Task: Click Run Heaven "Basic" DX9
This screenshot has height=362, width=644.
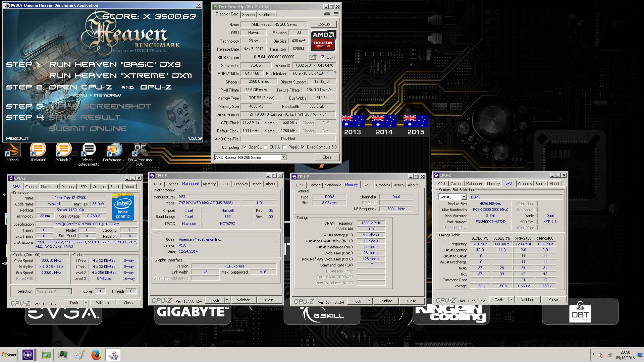Action: point(115,64)
